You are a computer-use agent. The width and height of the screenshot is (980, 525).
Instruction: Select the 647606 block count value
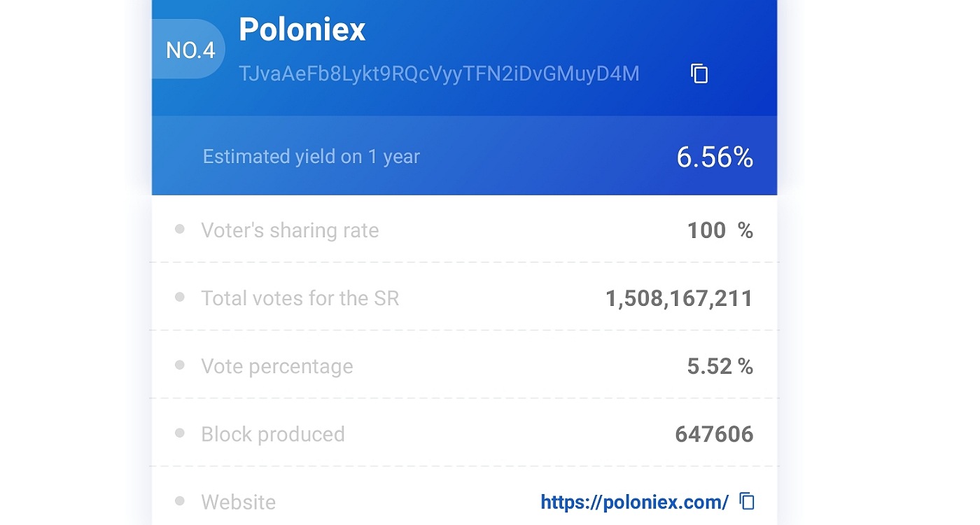(714, 434)
